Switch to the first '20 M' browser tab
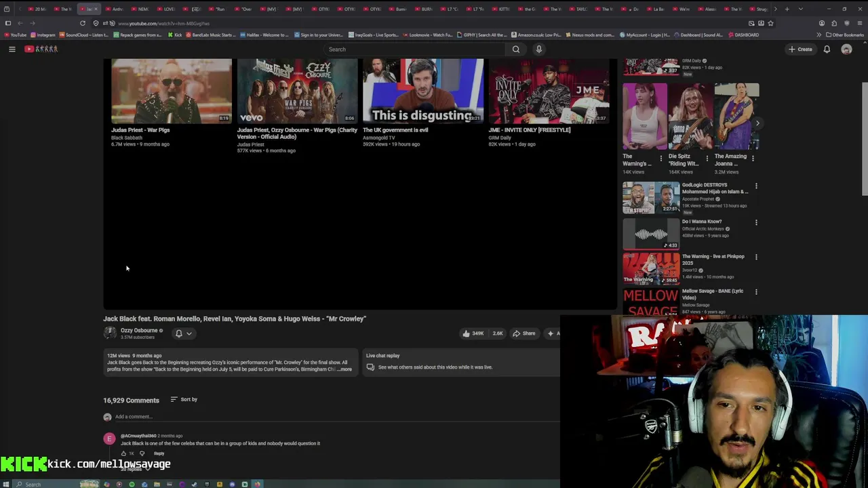868x488 pixels. 39,9
